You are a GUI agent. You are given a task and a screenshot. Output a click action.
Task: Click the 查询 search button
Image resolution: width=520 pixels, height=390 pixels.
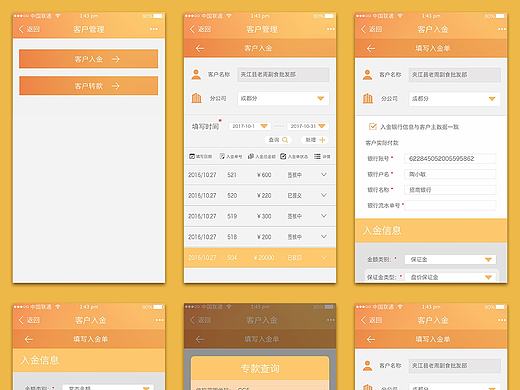[x=278, y=140]
